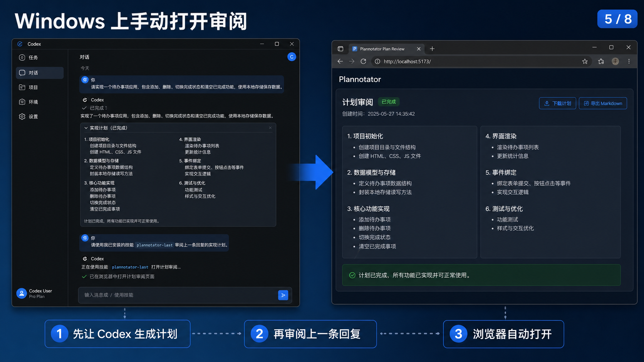Close the 实现计划 card in Codex
Screen dimensions: 644x362
click(270, 128)
